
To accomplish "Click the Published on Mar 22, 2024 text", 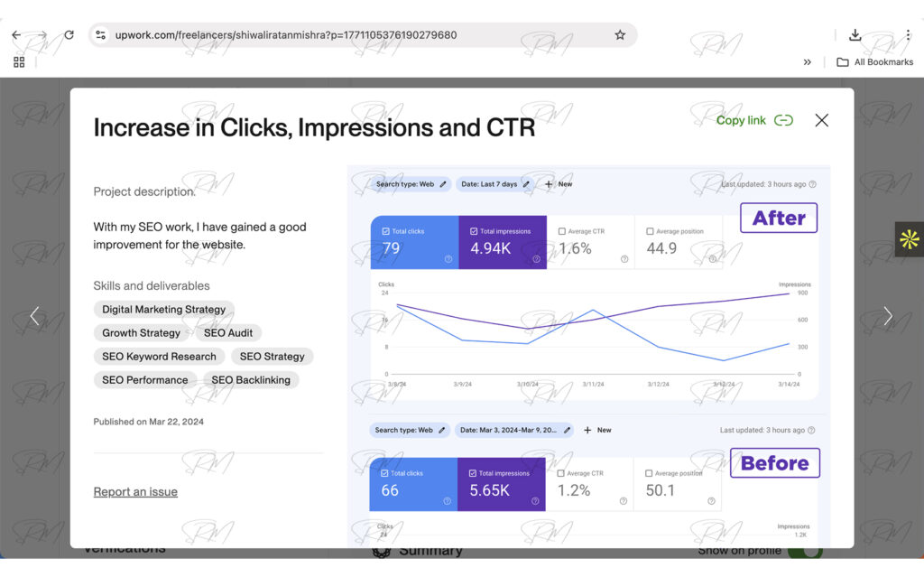I will tap(149, 422).
